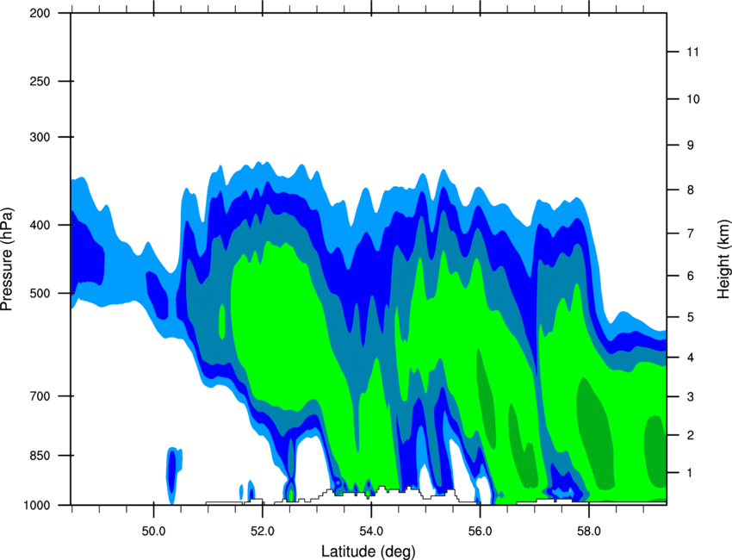Click the 400 hPa tick label

(x=40, y=225)
